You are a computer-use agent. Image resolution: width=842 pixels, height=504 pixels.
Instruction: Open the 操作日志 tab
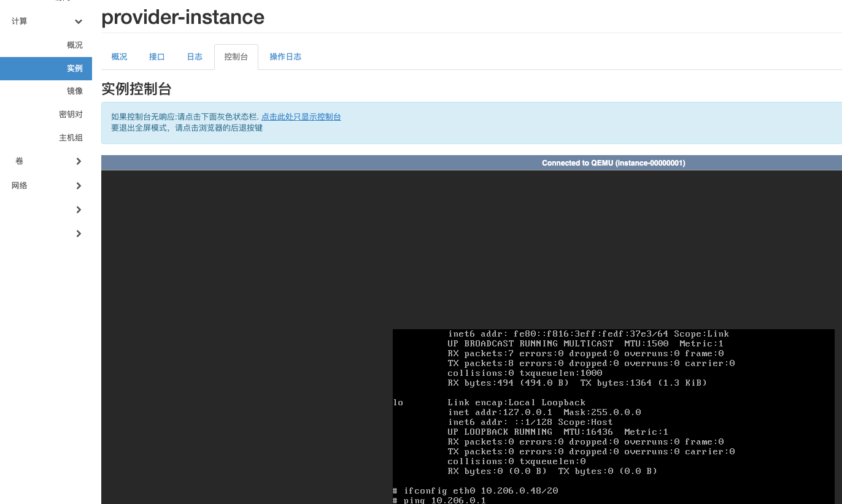pyautogui.click(x=285, y=57)
